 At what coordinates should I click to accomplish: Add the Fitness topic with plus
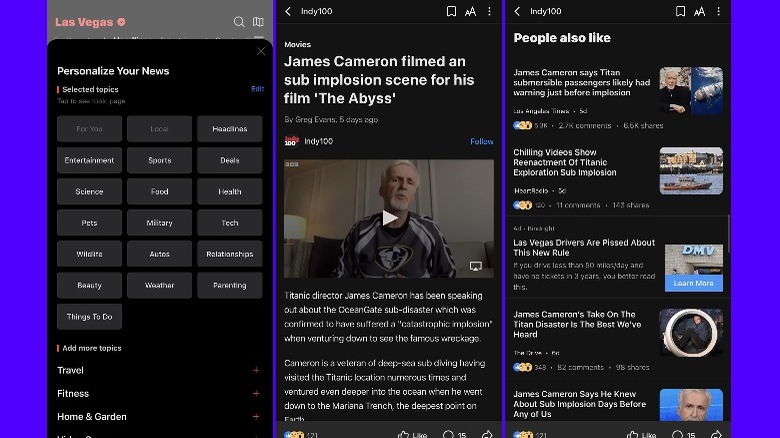tap(256, 393)
